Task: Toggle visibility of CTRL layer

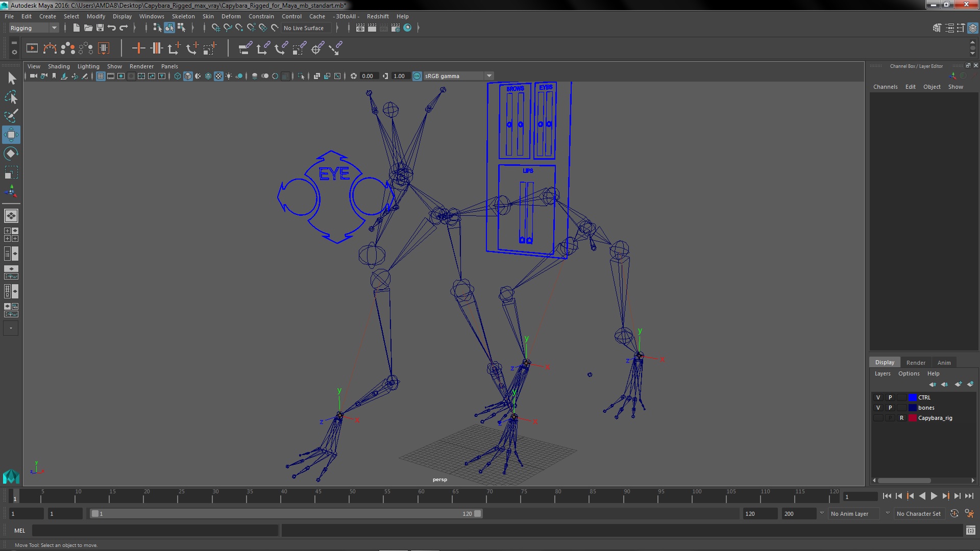Action: 878,397
